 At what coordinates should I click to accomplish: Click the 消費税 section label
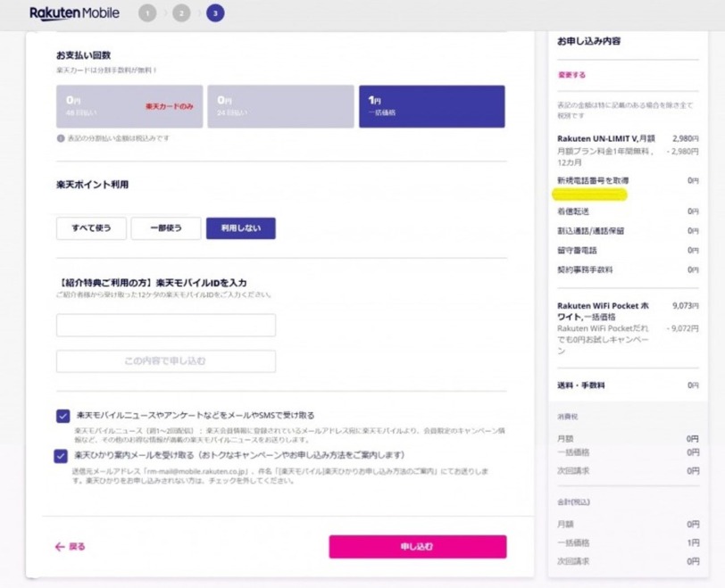567,417
